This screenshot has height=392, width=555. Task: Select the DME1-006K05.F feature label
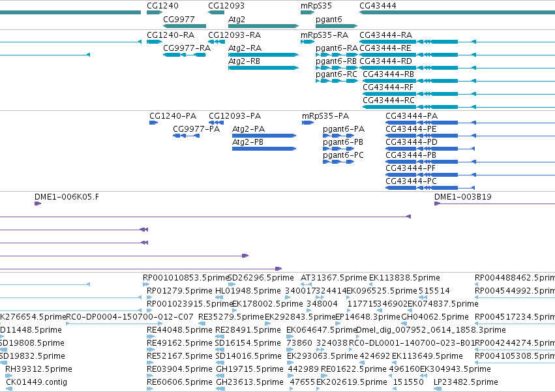(67, 197)
